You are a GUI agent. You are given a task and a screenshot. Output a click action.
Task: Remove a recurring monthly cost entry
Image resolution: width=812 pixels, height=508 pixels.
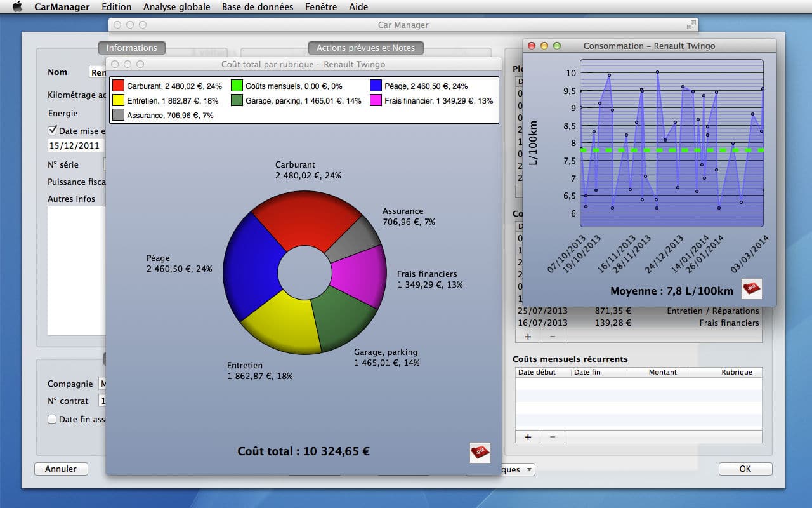click(552, 437)
